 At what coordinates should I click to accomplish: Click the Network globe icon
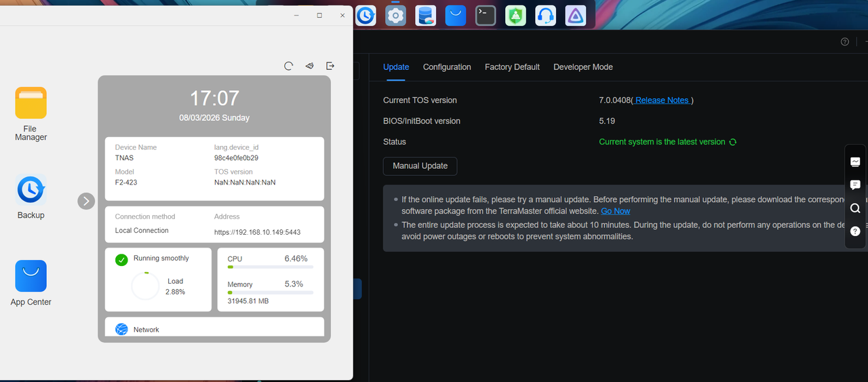121,329
